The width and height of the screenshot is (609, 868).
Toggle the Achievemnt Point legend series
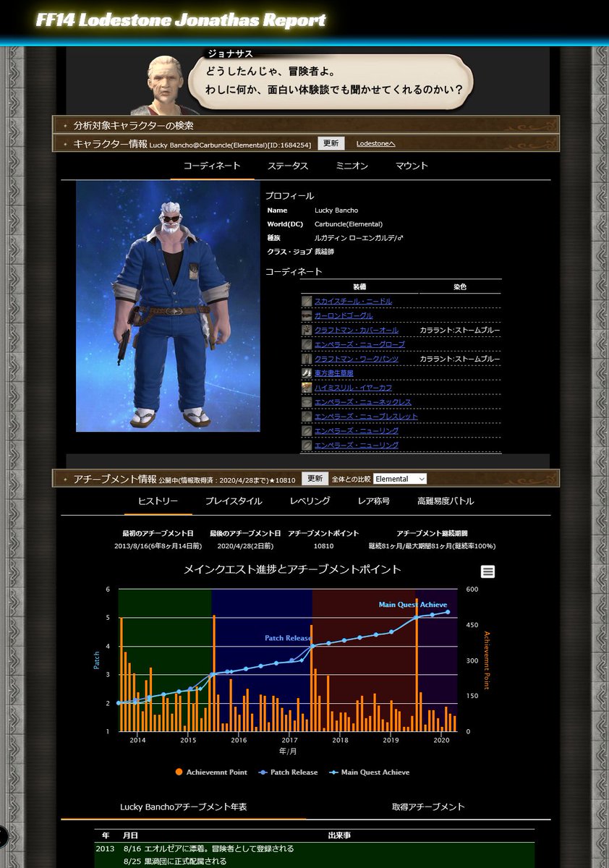tap(211, 772)
